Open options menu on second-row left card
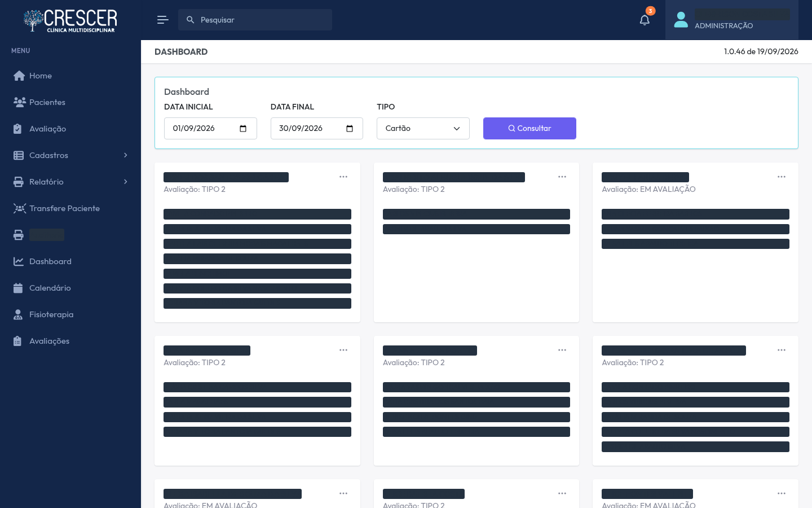The height and width of the screenshot is (508, 812). tap(343, 350)
